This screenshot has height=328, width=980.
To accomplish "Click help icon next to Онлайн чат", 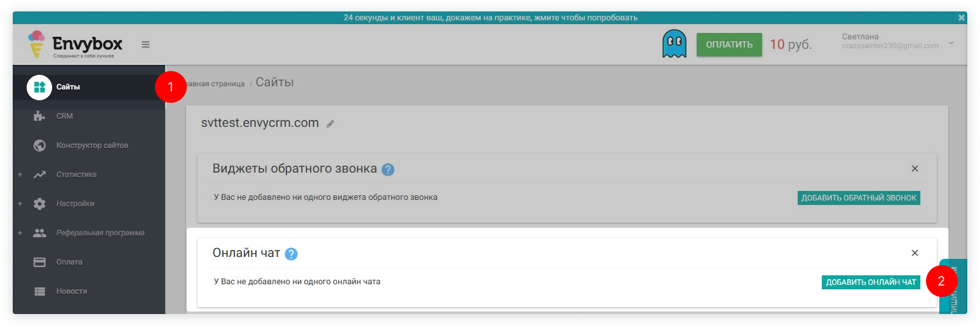I will pos(291,254).
